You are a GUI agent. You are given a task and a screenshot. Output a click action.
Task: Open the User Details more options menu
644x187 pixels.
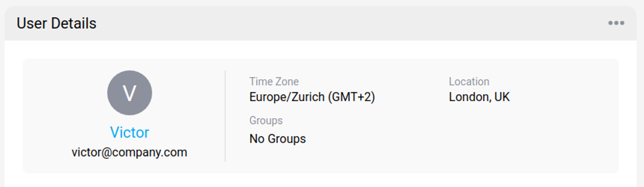(x=616, y=23)
